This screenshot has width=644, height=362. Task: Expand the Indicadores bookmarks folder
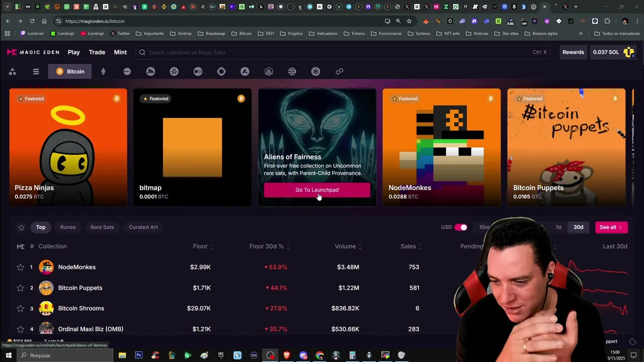coord(323,34)
